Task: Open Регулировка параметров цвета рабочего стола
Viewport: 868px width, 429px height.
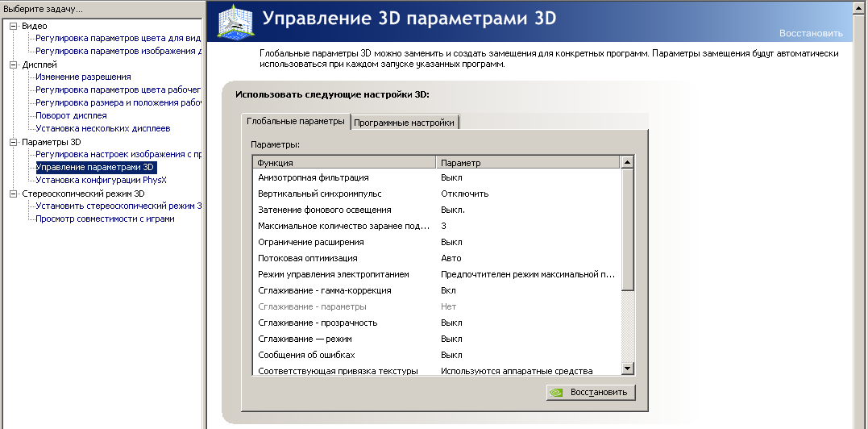Action: pos(118,90)
